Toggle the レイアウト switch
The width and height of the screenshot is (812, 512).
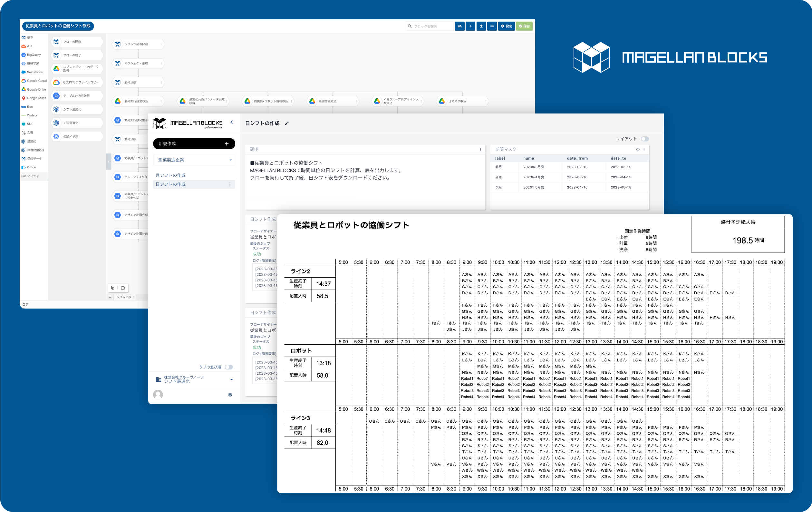pyautogui.click(x=645, y=139)
